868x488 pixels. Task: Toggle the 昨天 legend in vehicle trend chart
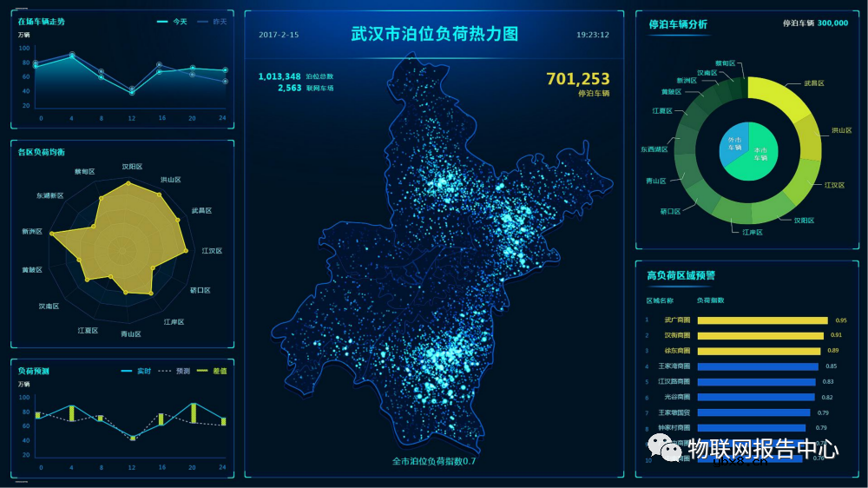(211, 21)
